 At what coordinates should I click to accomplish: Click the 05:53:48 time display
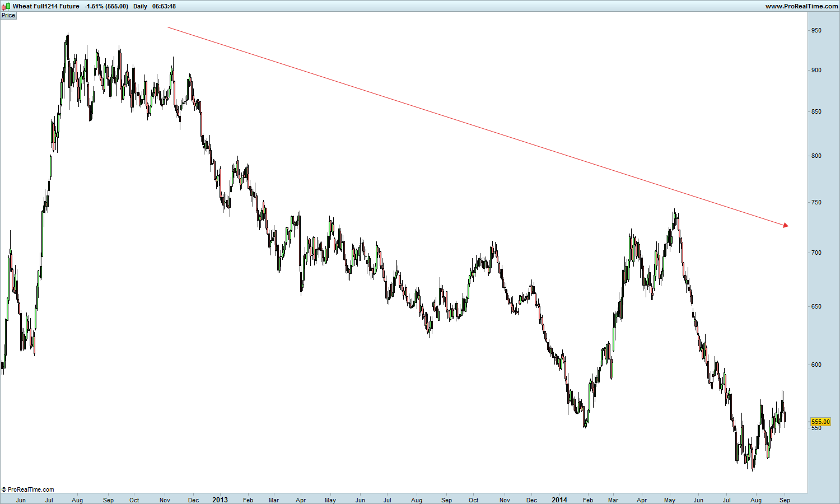[164, 6]
